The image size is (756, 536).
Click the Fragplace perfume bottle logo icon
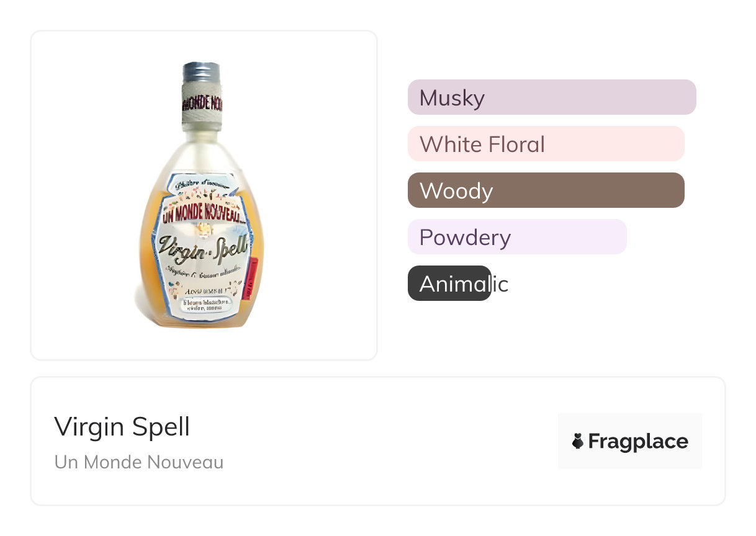tap(578, 441)
